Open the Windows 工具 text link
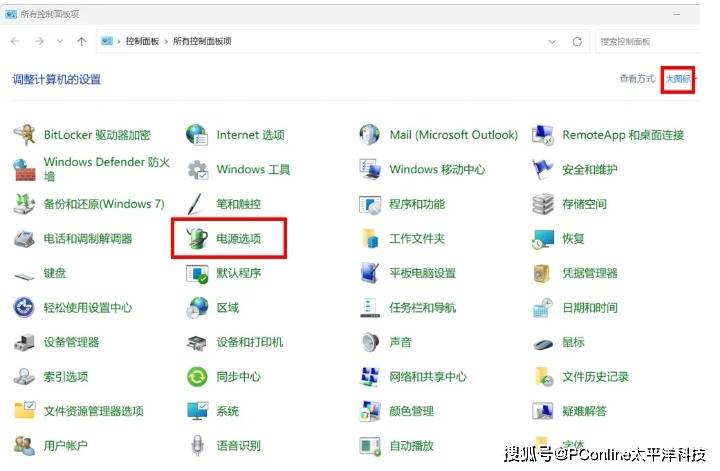720x471 pixels. pos(253,169)
